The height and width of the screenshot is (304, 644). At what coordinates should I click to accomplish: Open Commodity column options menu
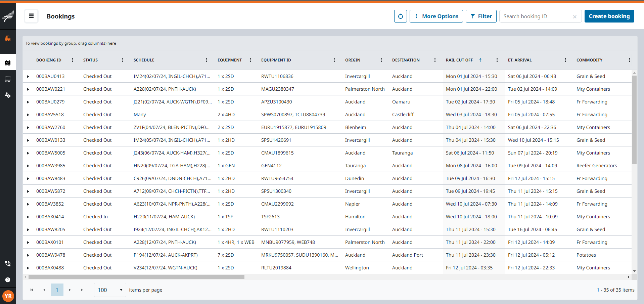click(629, 60)
